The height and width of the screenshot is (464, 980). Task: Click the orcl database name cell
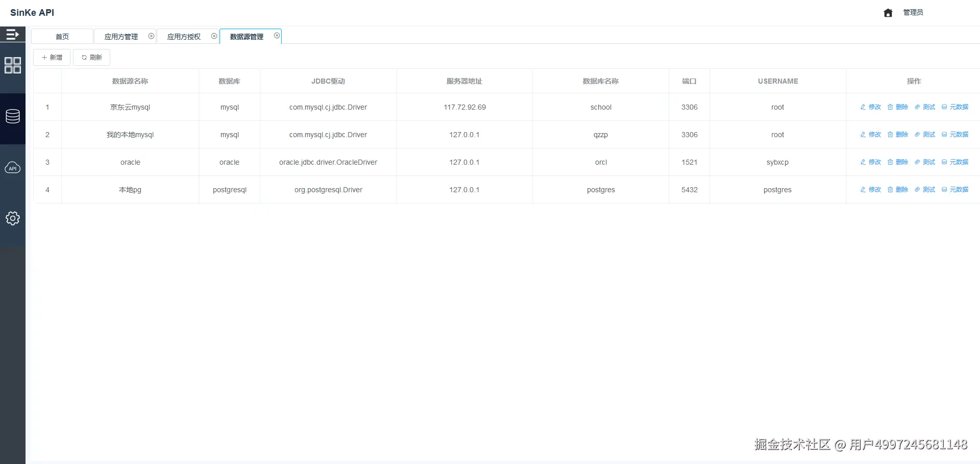pyautogui.click(x=601, y=162)
